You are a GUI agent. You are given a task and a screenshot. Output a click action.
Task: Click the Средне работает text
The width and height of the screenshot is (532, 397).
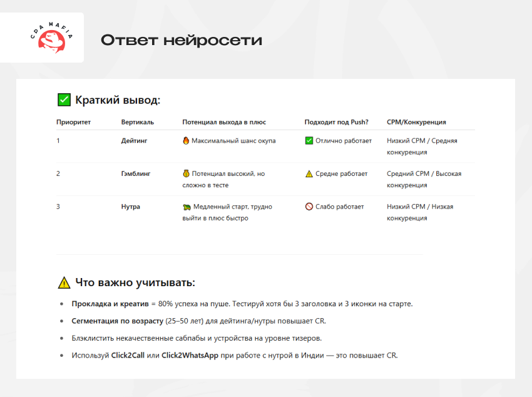click(341, 173)
